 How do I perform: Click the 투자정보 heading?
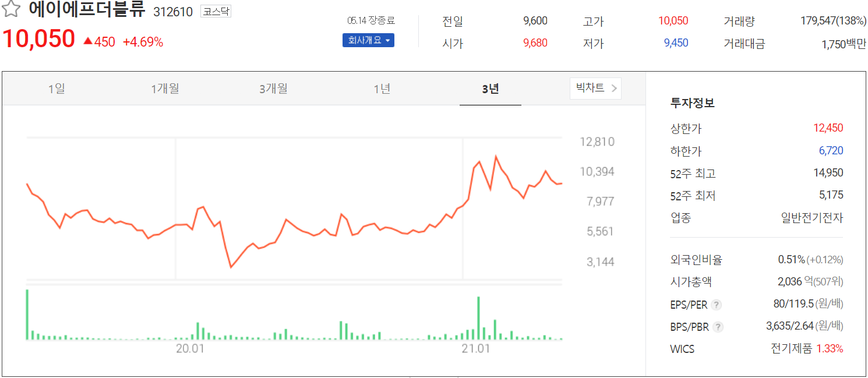[x=693, y=103]
